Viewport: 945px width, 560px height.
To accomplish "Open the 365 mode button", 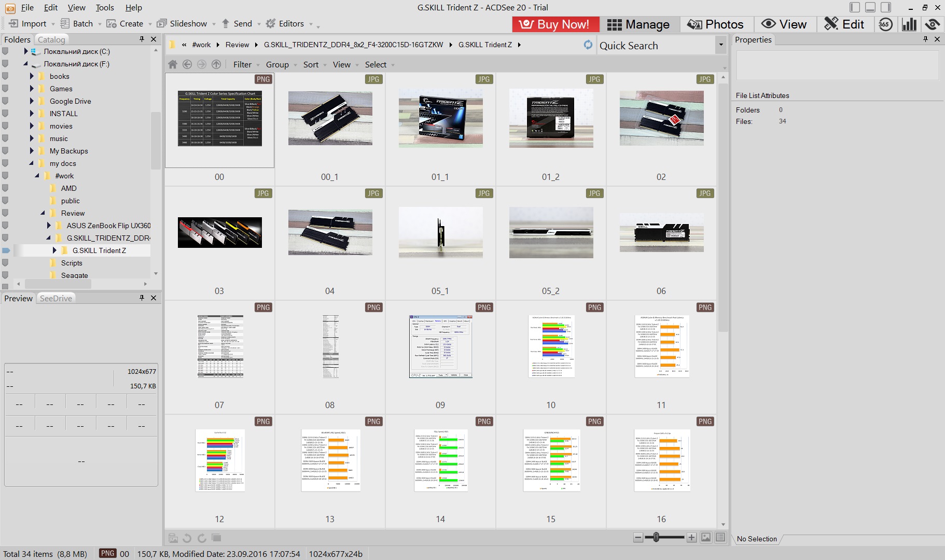I will (886, 24).
